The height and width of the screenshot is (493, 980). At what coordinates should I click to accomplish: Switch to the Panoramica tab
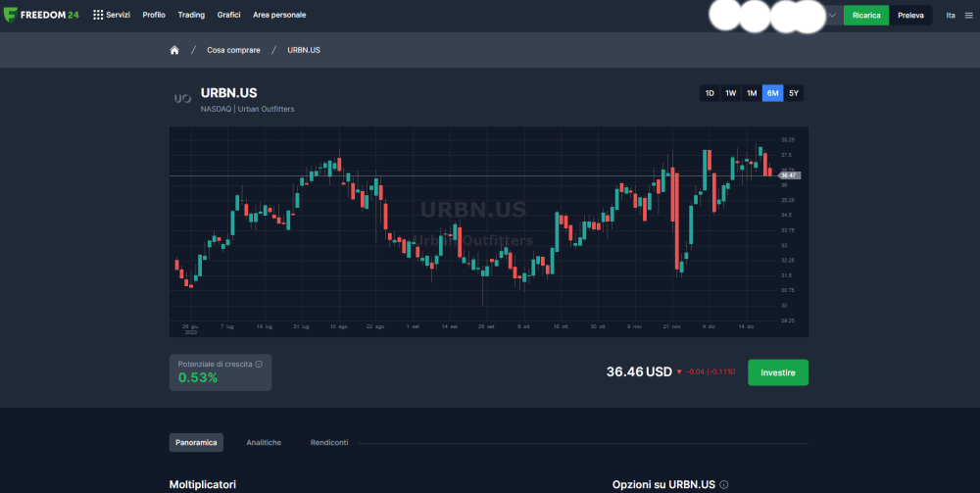click(196, 442)
